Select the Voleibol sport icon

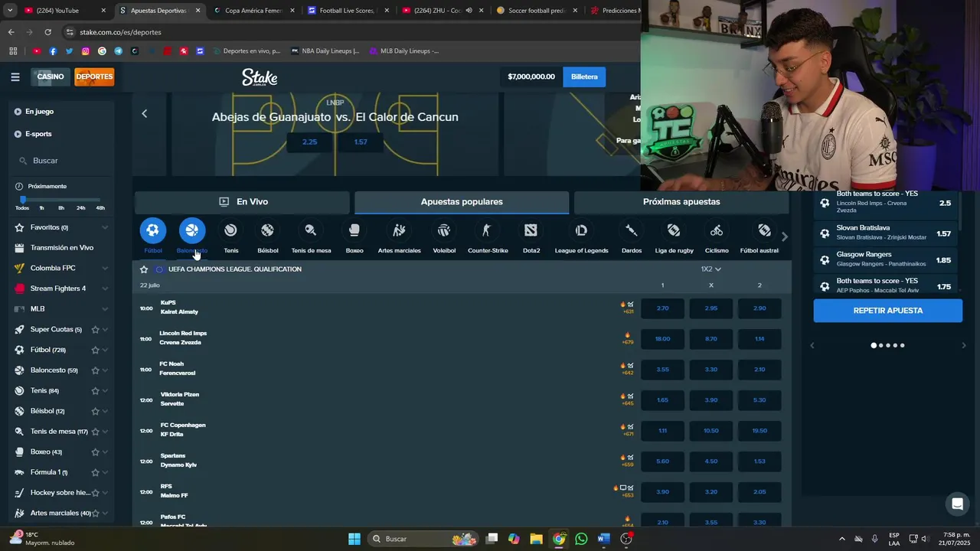[x=444, y=230]
